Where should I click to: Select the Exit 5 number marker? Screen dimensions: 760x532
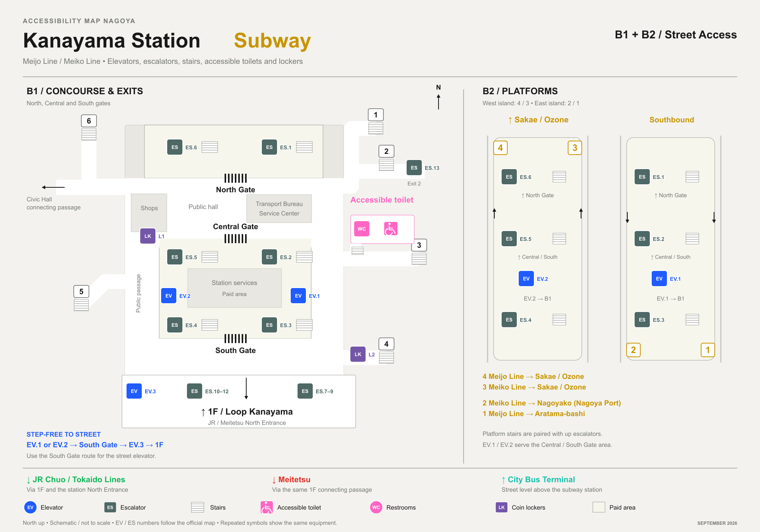81,291
